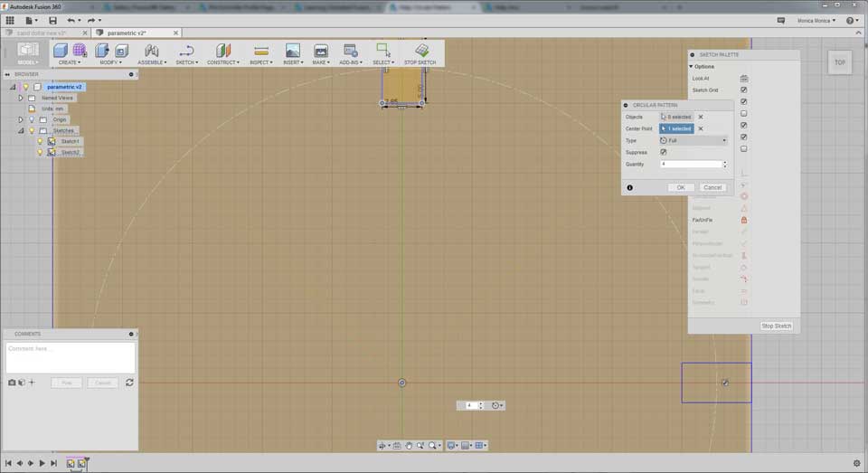Image resolution: width=868 pixels, height=473 pixels.
Task: Click the Undo arrow
Action: pyautogui.click(x=71, y=21)
